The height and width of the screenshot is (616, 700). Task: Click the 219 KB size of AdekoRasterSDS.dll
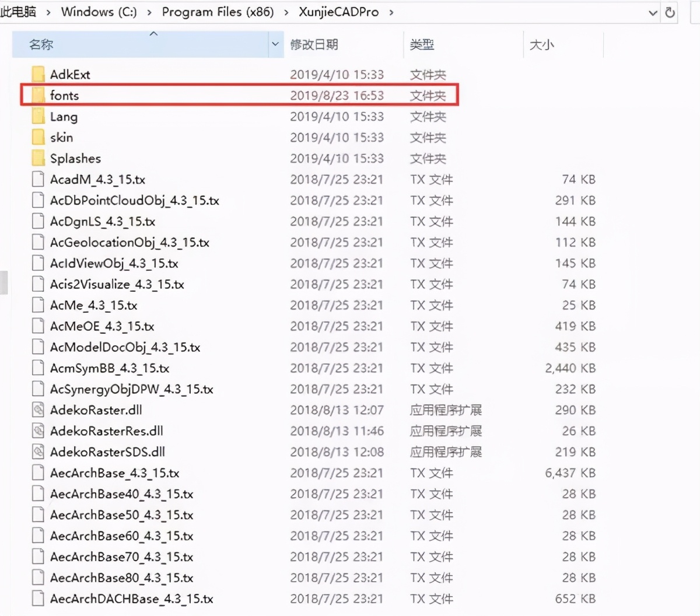click(575, 452)
